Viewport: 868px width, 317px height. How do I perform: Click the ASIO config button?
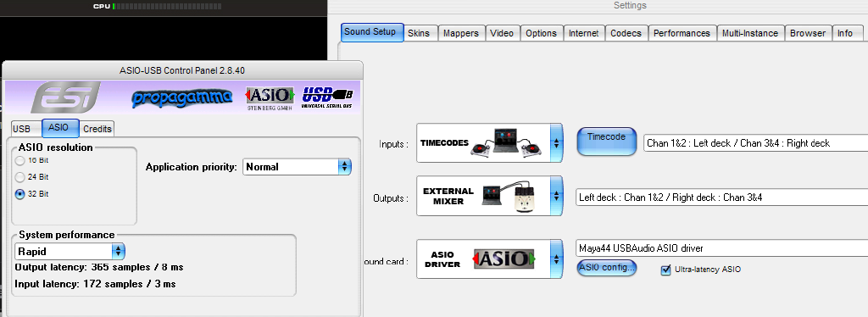606,268
